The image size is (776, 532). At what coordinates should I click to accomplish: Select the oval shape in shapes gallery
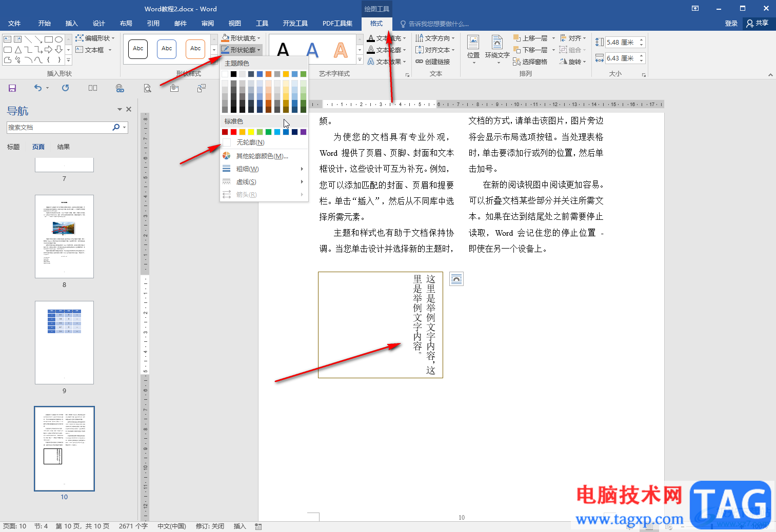click(x=58, y=39)
